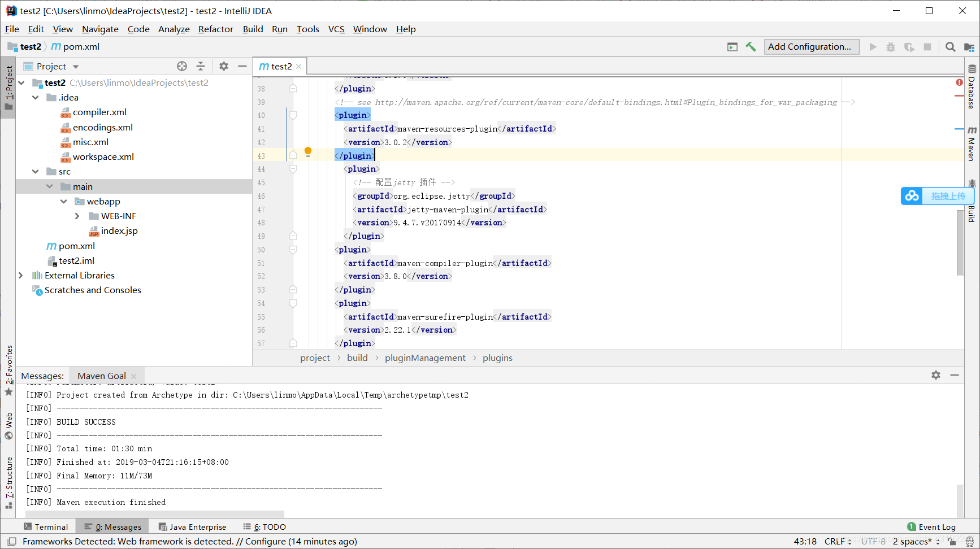Switch to the Maven Goal tab
This screenshot has height=549, width=980.
pos(102,376)
